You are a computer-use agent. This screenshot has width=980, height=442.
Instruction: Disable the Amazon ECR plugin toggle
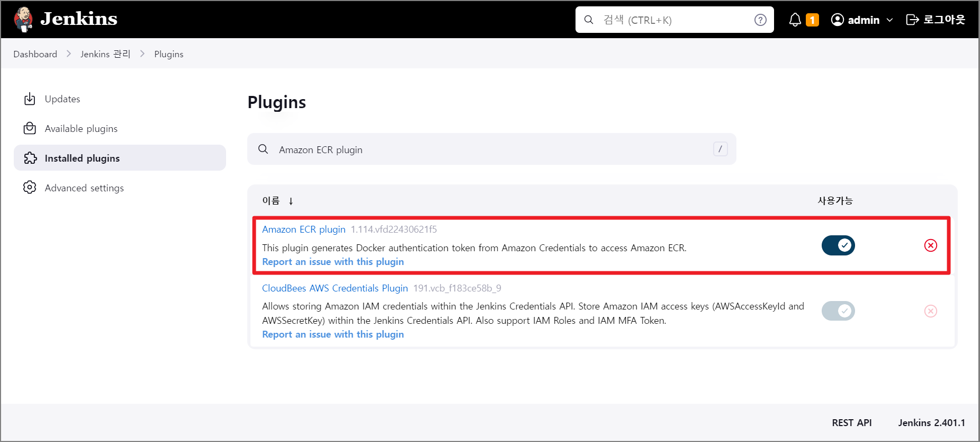(x=838, y=245)
